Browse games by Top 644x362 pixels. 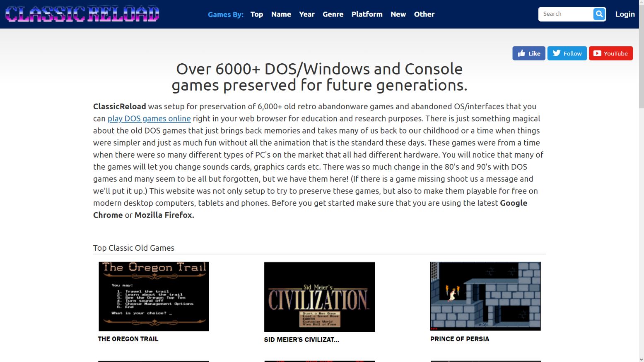pyautogui.click(x=256, y=14)
